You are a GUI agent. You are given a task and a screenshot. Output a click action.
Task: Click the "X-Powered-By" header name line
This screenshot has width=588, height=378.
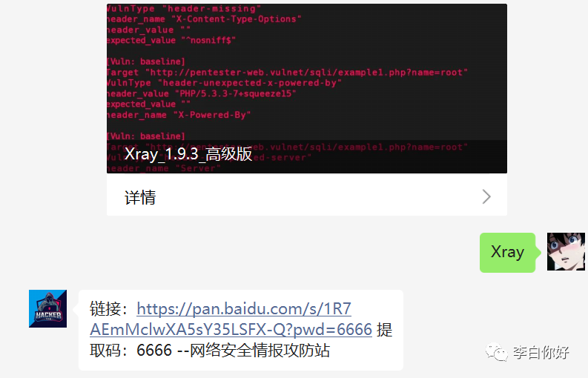pyautogui.click(x=179, y=115)
